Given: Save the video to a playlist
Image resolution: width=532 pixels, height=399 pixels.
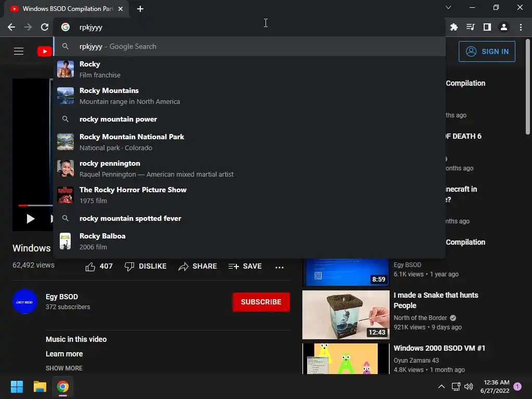Looking at the screenshot, I should click(x=245, y=267).
